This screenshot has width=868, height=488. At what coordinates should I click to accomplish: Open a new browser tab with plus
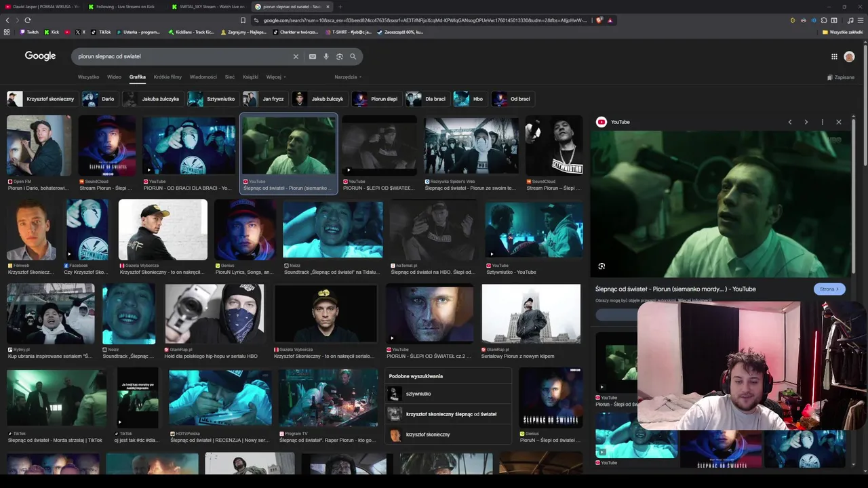[x=340, y=7]
